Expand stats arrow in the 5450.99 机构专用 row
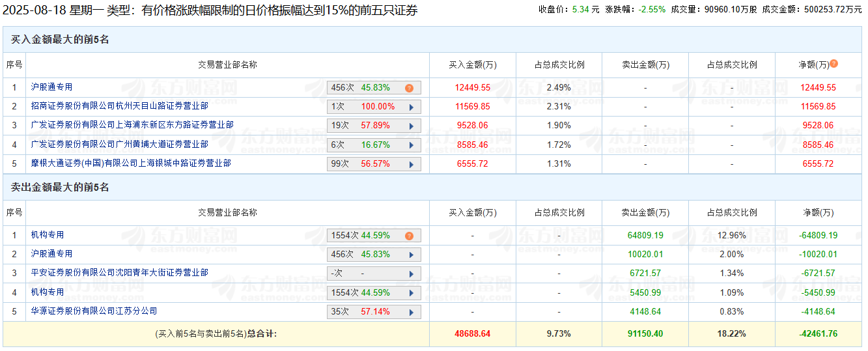Viewport: 868px width, 351px height. pyautogui.click(x=411, y=293)
